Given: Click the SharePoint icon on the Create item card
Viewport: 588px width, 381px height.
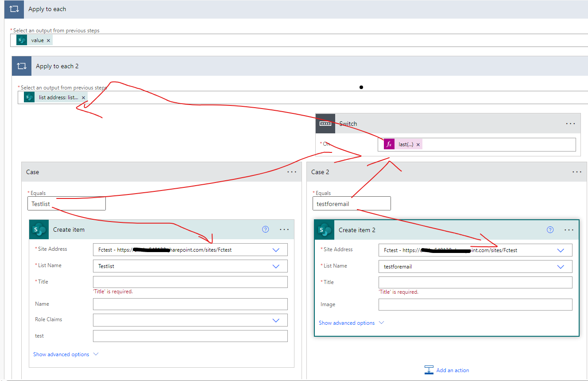Looking at the screenshot, I should coord(39,229).
